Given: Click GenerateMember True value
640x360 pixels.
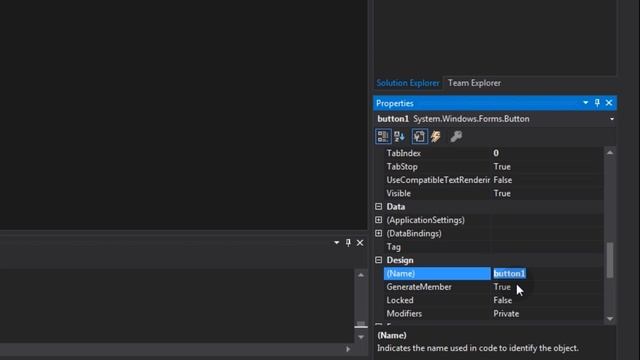Looking at the screenshot, I should tap(502, 287).
